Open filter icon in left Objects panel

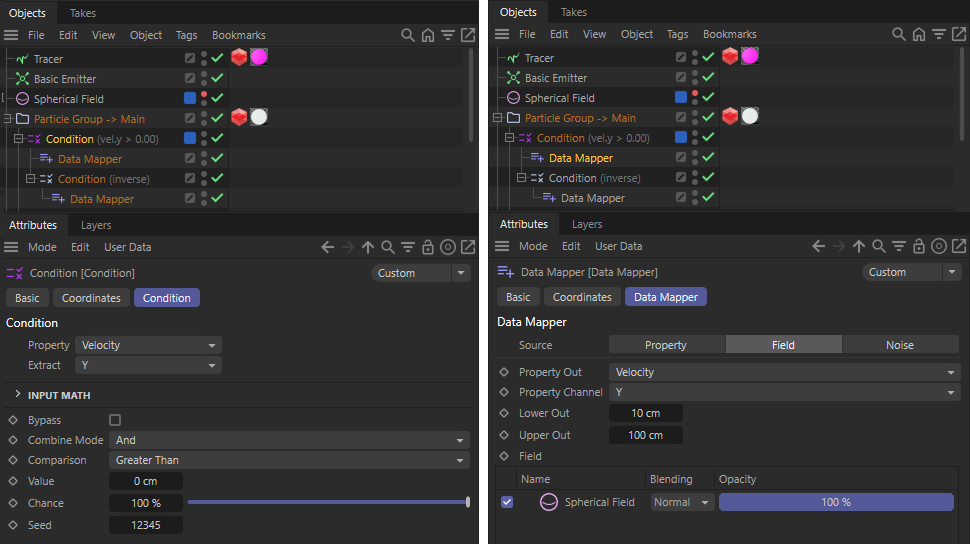coord(448,35)
